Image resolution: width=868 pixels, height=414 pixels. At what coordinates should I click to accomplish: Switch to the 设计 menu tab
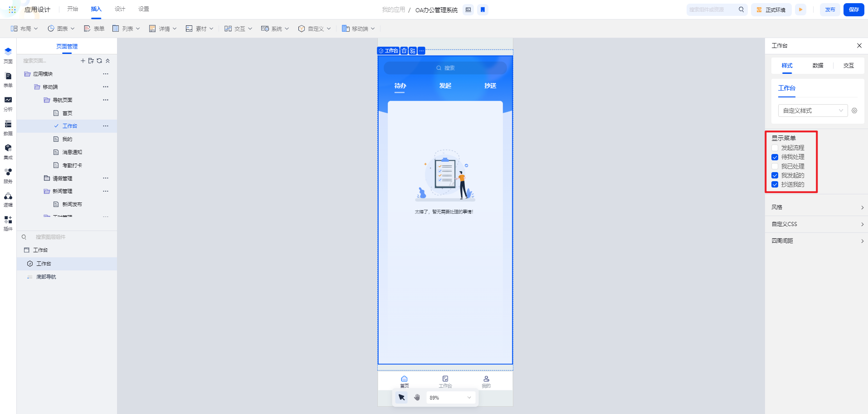pos(120,9)
